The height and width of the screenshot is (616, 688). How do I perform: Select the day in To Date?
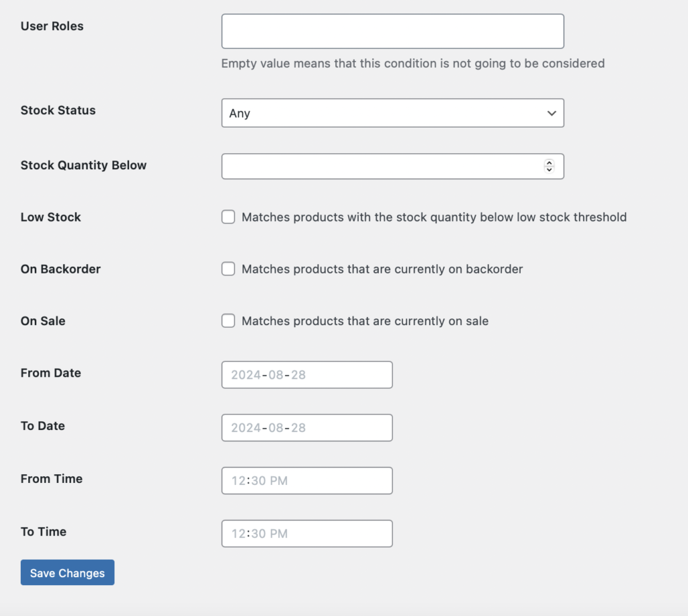(298, 428)
